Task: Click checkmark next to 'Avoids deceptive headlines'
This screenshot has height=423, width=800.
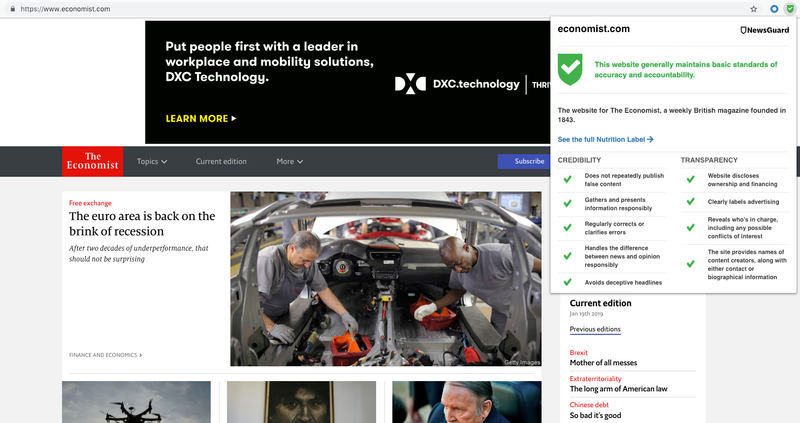Action: pyautogui.click(x=567, y=282)
